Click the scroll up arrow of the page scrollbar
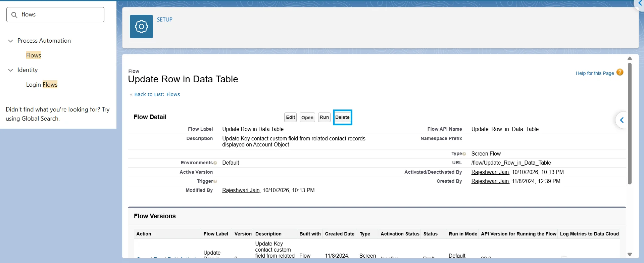Image resolution: width=644 pixels, height=263 pixels. pyautogui.click(x=630, y=58)
